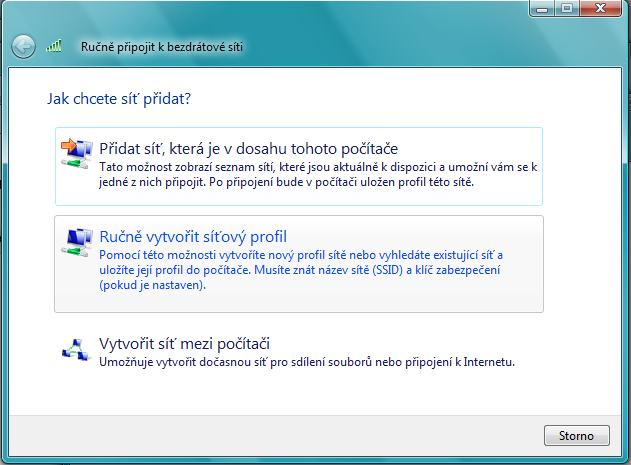Click the icon beside 'Přidat síť, která je v dosahu'
The height and width of the screenshot is (465, 631).
[76, 151]
